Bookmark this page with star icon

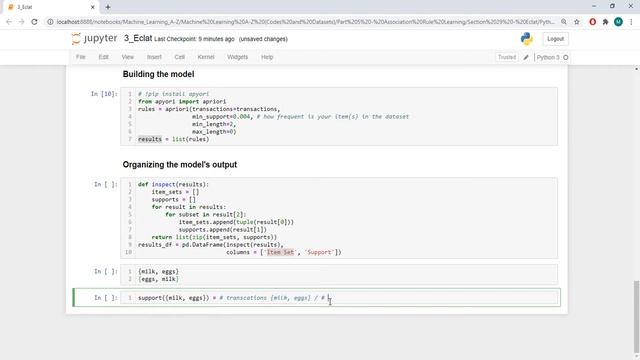tap(577, 22)
